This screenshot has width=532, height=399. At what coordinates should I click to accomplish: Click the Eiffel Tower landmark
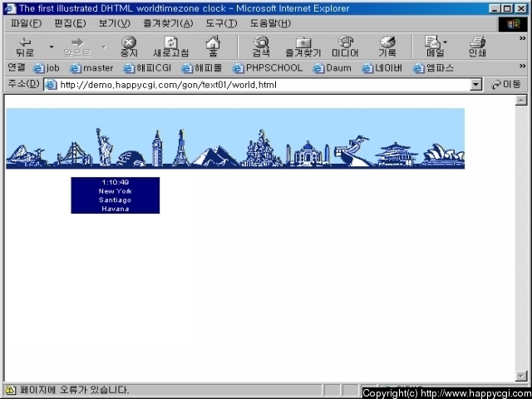coord(181,147)
